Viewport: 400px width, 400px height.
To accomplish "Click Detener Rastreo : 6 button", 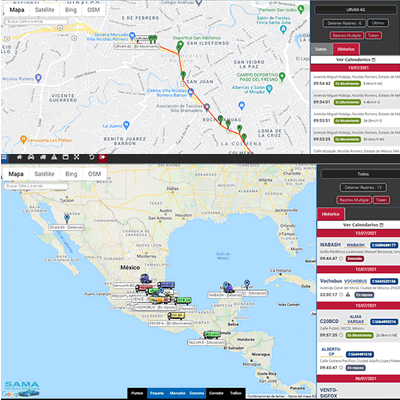I will [344, 23].
